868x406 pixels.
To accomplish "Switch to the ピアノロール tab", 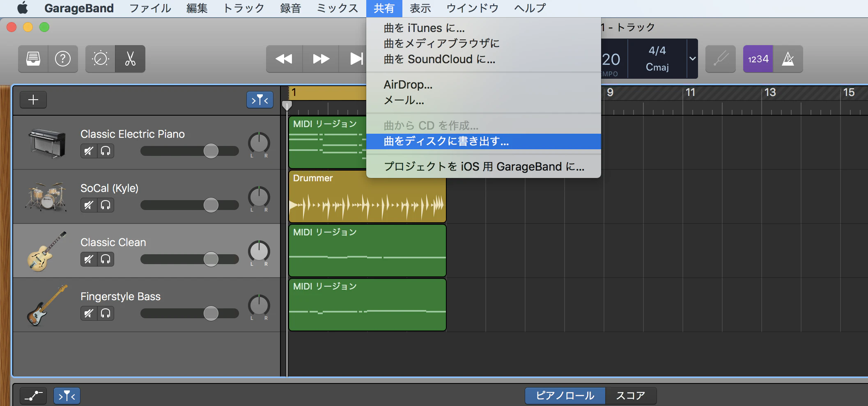I will [565, 396].
